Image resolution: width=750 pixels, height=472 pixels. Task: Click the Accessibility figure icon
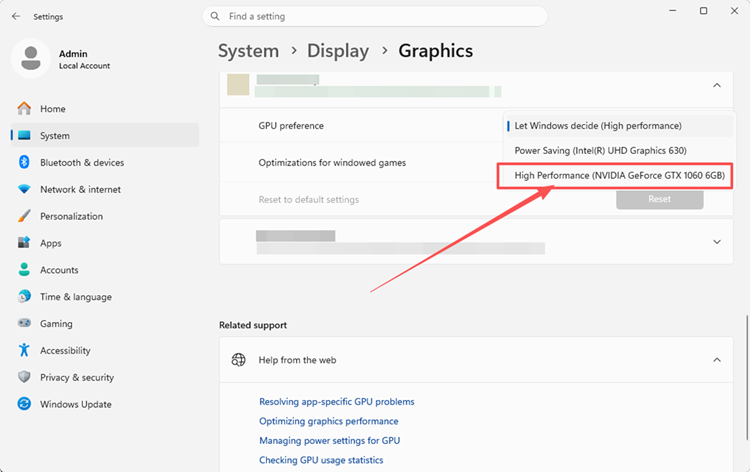click(24, 350)
